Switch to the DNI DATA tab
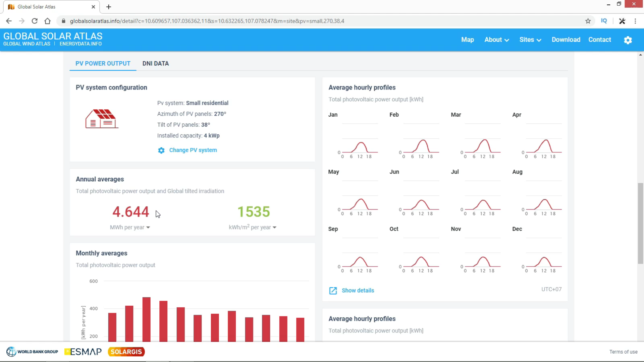 pos(155,64)
